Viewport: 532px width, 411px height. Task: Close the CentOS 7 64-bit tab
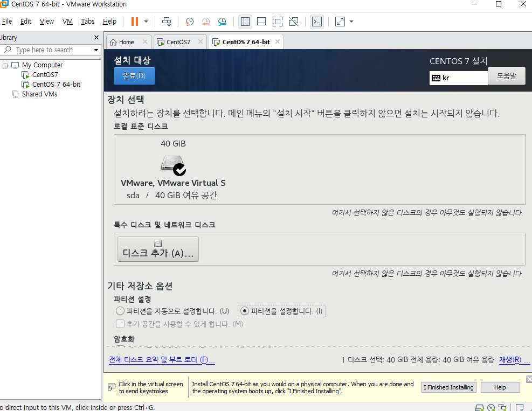pos(278,41)
